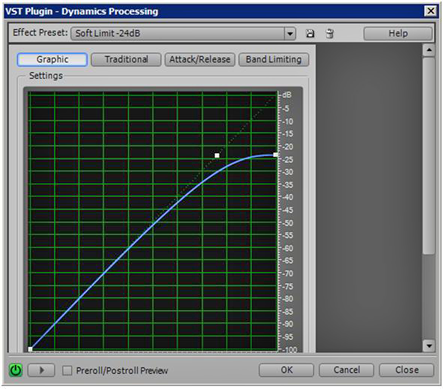
Task: Switch to the Graphic tab
Action: (52, 59)
